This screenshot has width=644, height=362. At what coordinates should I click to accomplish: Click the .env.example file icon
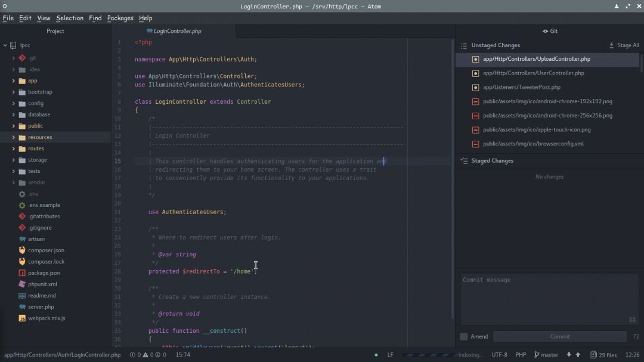[22, 205]
